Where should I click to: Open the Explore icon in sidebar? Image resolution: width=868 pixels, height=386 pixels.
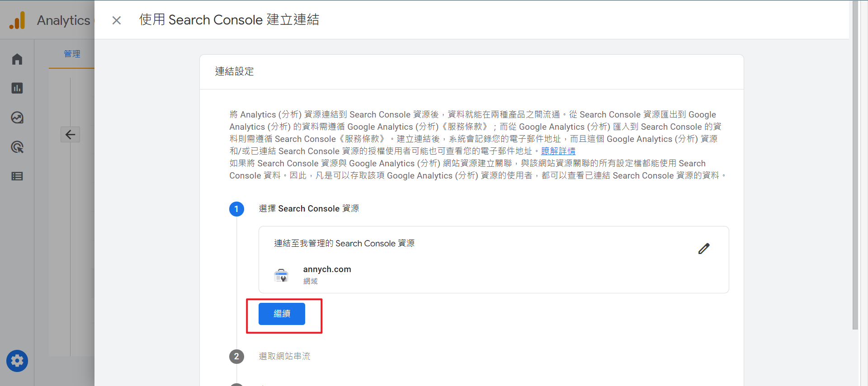coord(17,118)
